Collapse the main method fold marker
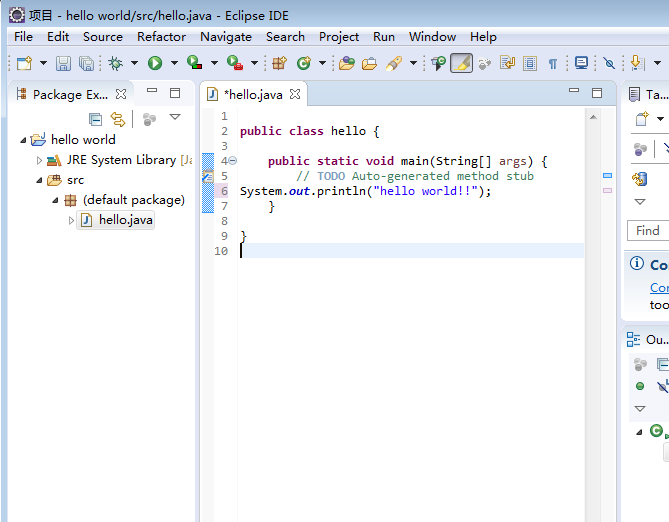Viewport: 669px width, 522px height. click(232, 161)
